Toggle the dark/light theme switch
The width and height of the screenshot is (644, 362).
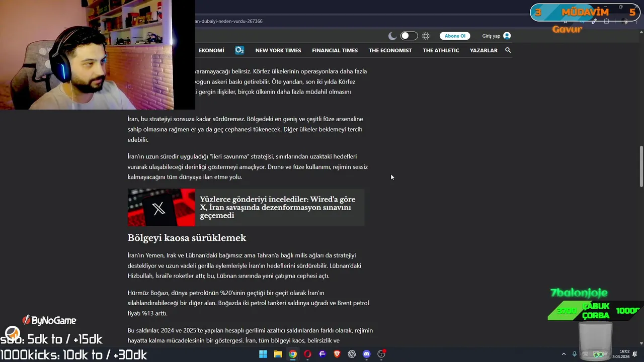[409, 36]
